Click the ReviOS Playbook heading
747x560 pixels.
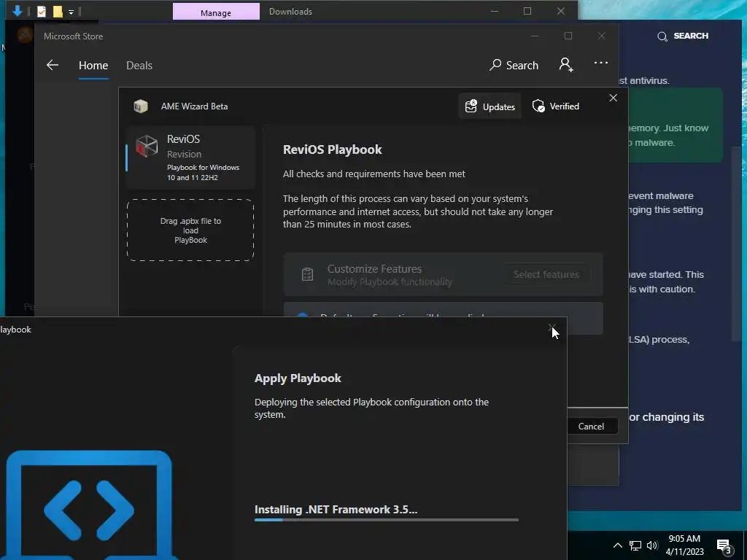[333, 149]
